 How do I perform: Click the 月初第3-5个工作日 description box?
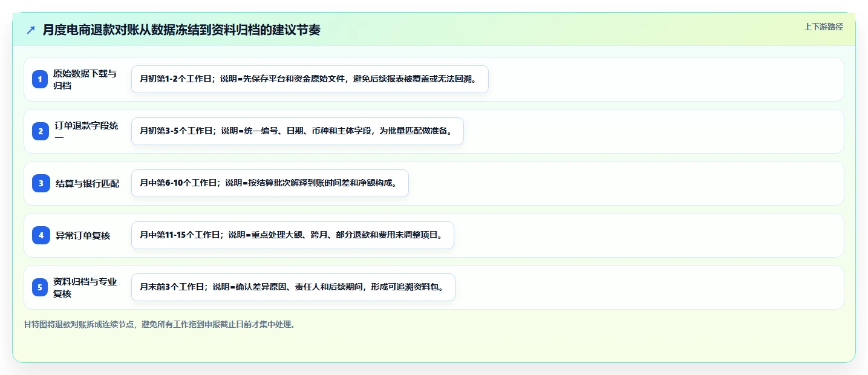297,131
